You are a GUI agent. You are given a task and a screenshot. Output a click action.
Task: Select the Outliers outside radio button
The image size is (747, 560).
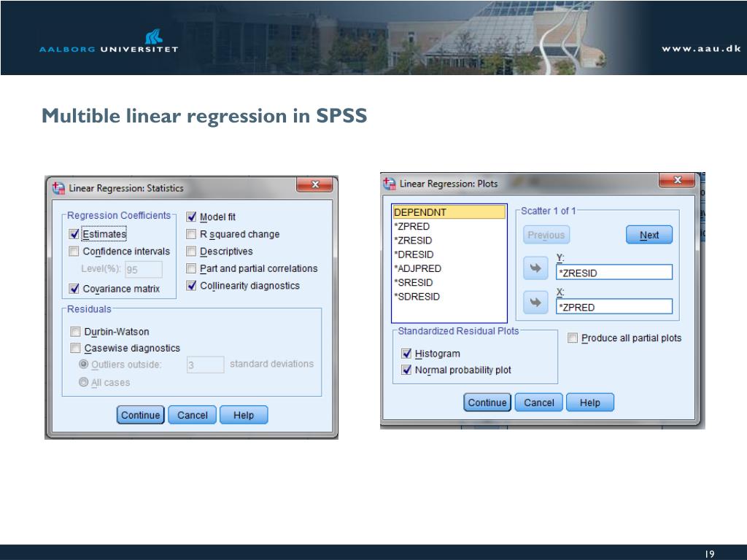pyautogui.click(x=83, y=365)
